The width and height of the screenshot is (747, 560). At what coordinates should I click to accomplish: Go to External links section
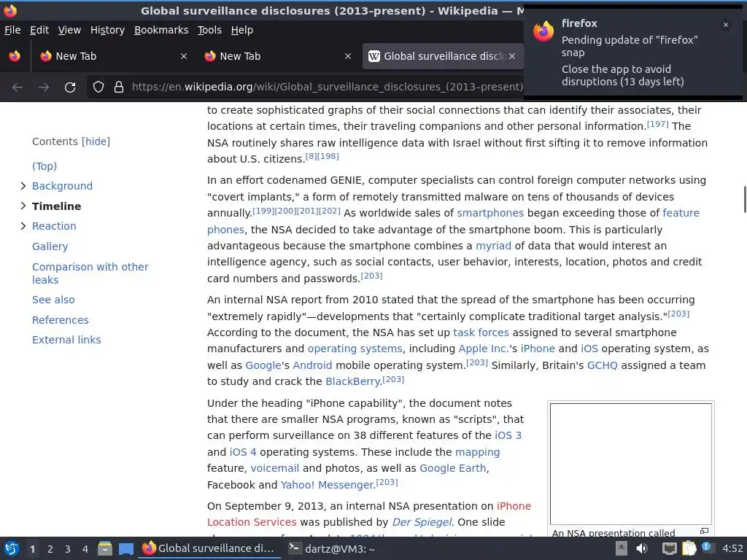pos(66,340)
